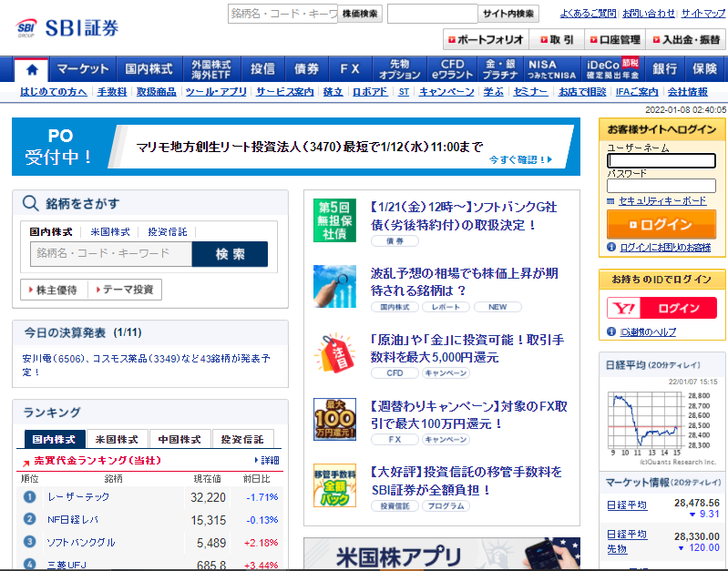Open iDeCo 確定拠出年金 menu

612,69
